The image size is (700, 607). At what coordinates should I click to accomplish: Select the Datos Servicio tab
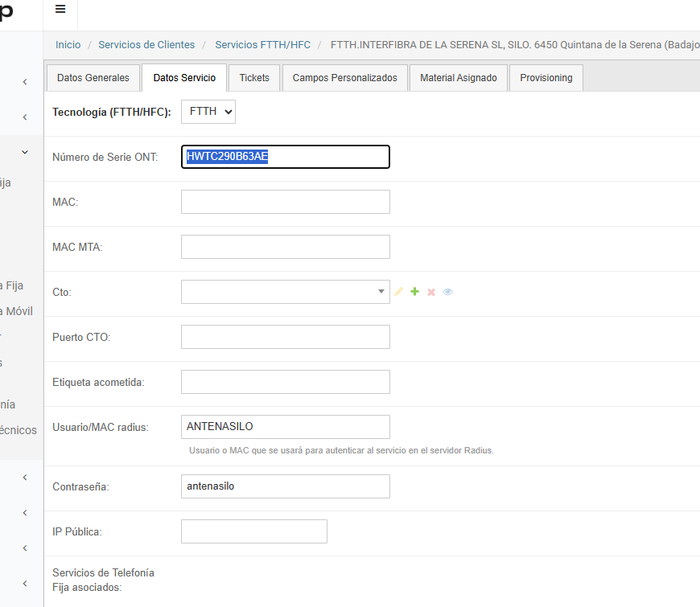pos(184,78)
